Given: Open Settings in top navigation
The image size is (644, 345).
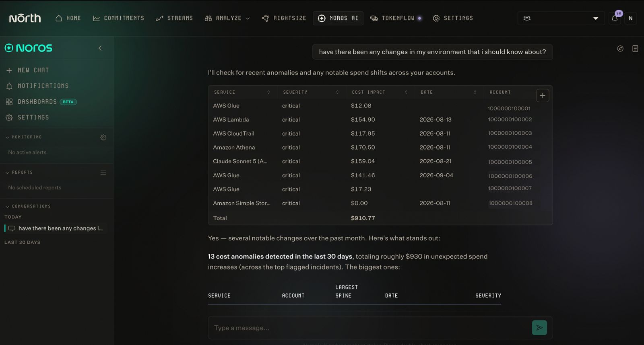Looking at the screenshot, I should [453, 18].
